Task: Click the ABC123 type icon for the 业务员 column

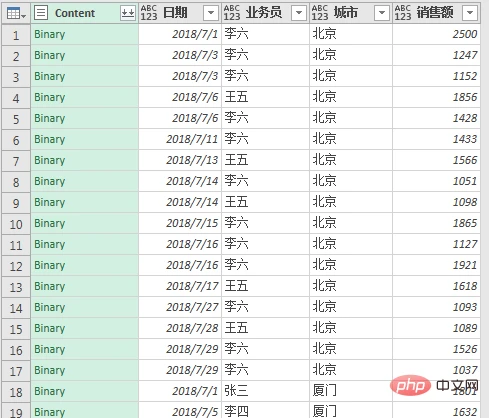Action: [x=232, y=13]
